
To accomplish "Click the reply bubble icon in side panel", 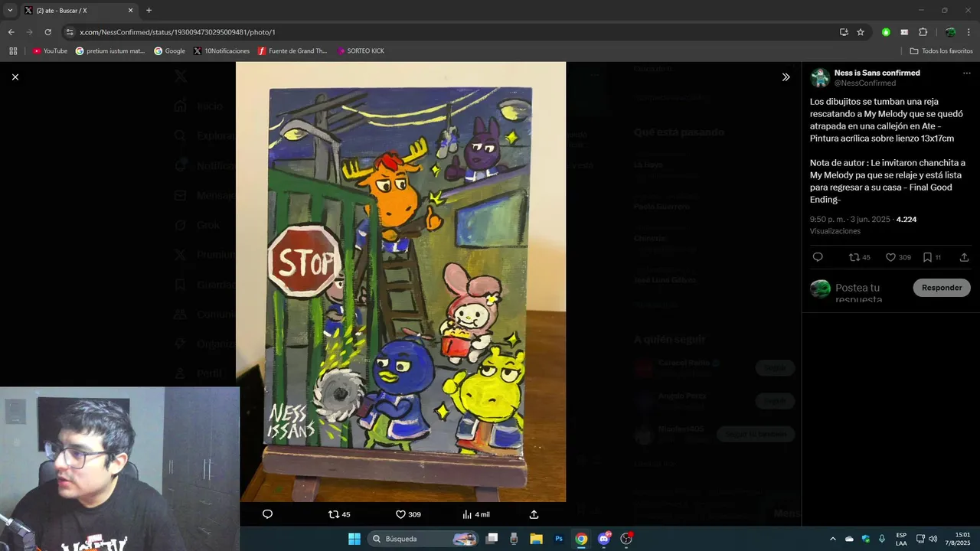I will point(818,257).
